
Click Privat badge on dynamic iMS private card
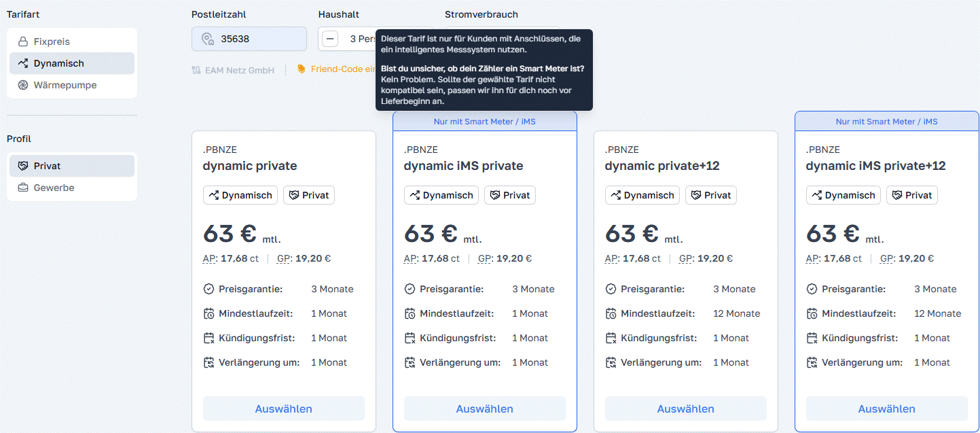pyautogui.click(x=509, y=195)
